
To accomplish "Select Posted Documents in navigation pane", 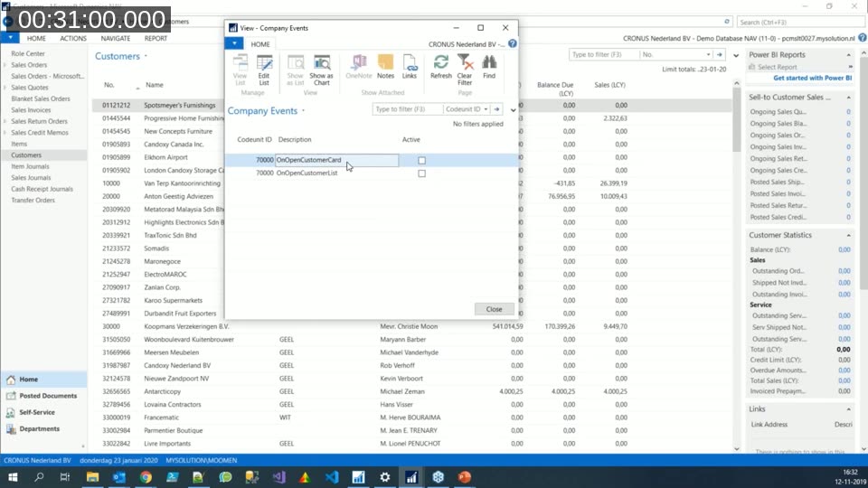I will click(x=48, y=396).
